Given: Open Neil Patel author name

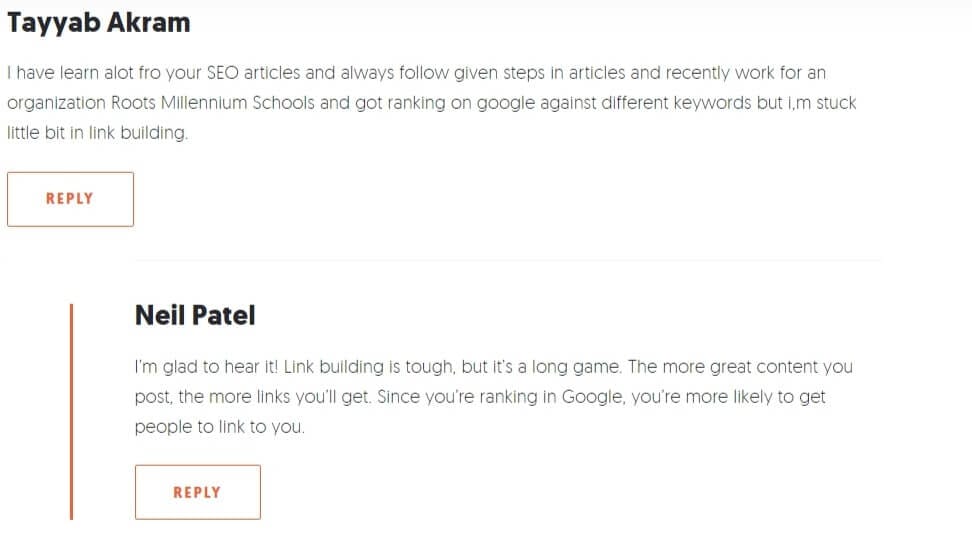Looking at the screenshot, I should [195, 315].
